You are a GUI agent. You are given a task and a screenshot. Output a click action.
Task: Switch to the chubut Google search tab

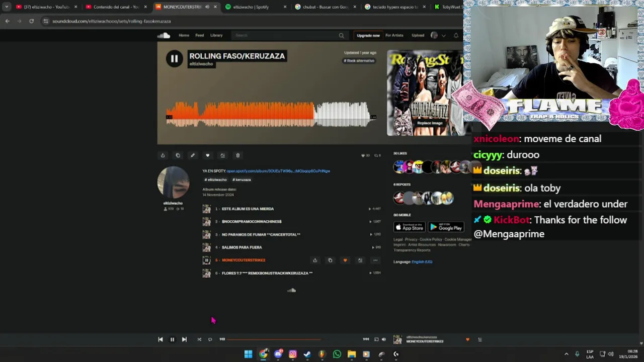click(325, 7)
